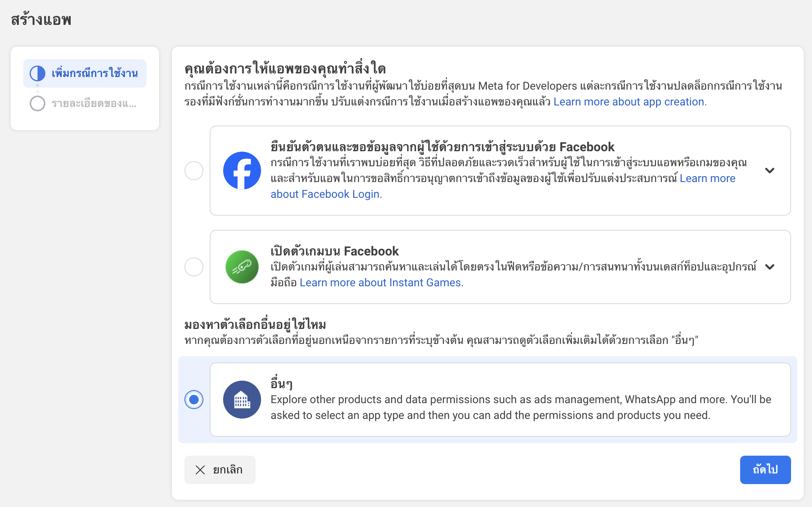Click the heading มองหาตัวเลือกอื่นอยู่ใช่ไหม
The image size is (812, 507).
point(255,325)
